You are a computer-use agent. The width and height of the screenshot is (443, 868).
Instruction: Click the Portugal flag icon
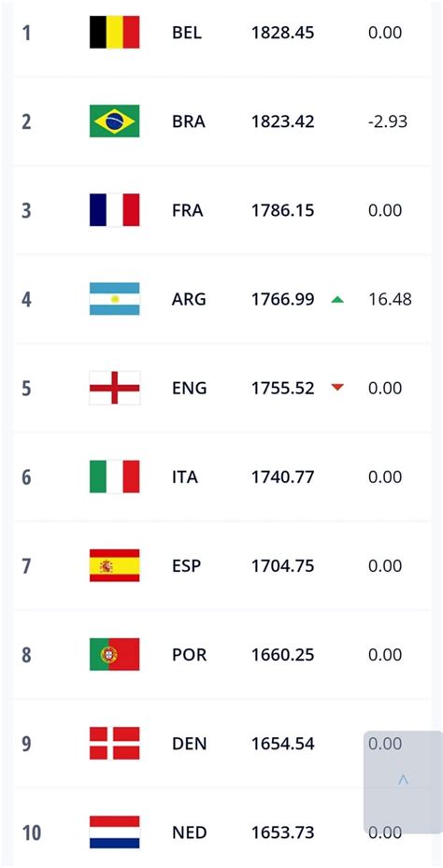115,654
